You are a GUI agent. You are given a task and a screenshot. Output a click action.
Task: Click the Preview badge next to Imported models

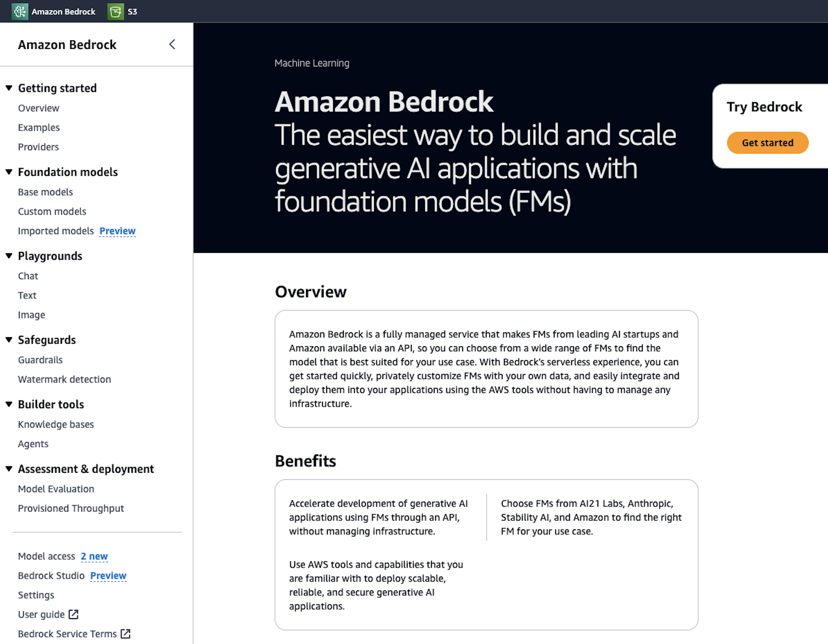(x=117, y=231)
